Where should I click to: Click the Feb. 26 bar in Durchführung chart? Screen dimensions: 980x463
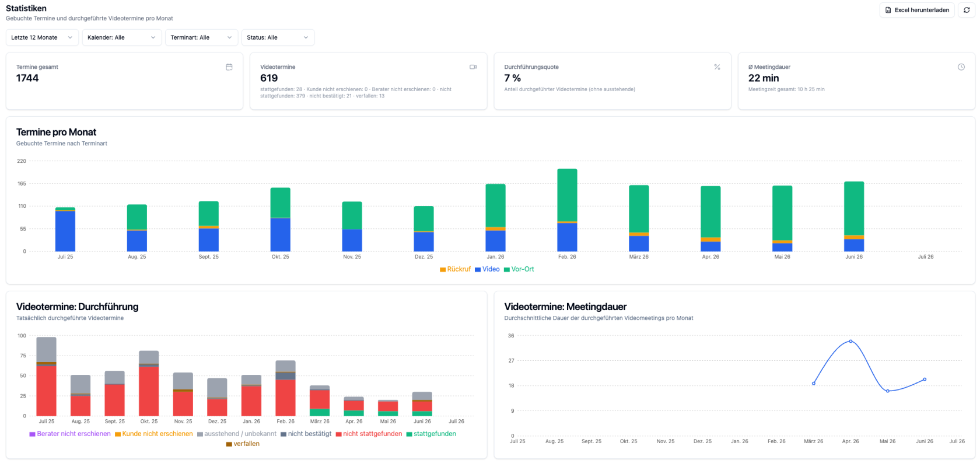tap(285, 388)
